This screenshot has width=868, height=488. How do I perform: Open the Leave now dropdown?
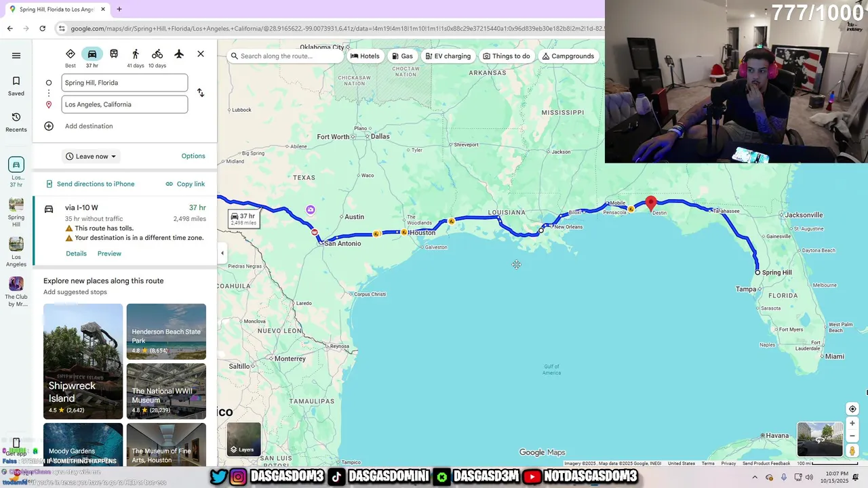click(91, 157)
